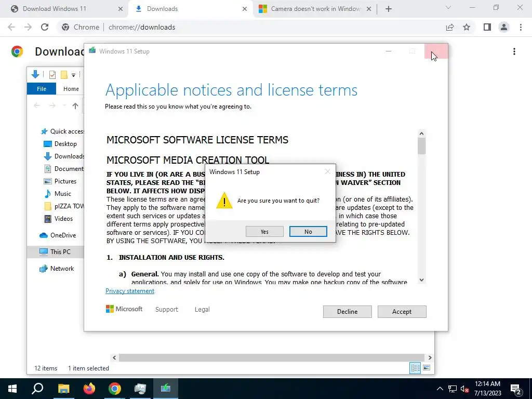Select Music in Explorer navigation pane
The image size is (532, 399).
[58, 194]
